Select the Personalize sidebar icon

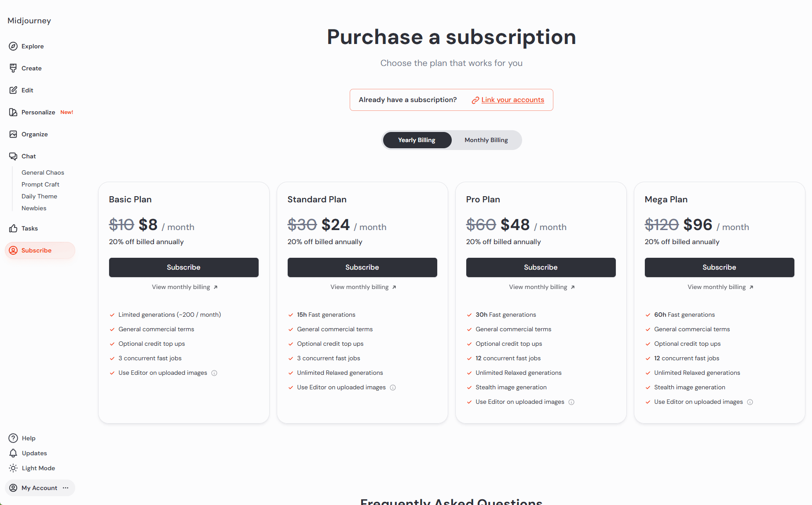pyautogui.click(x=13, y=112)
